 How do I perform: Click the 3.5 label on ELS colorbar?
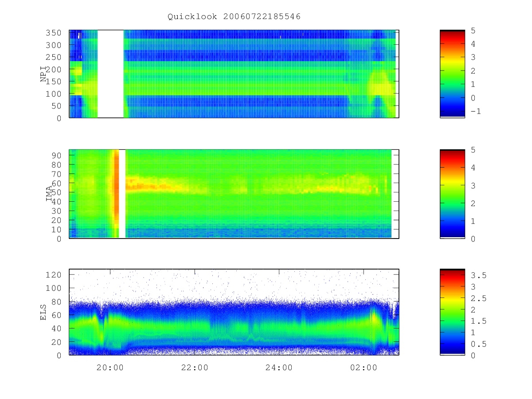pos(479,275)
